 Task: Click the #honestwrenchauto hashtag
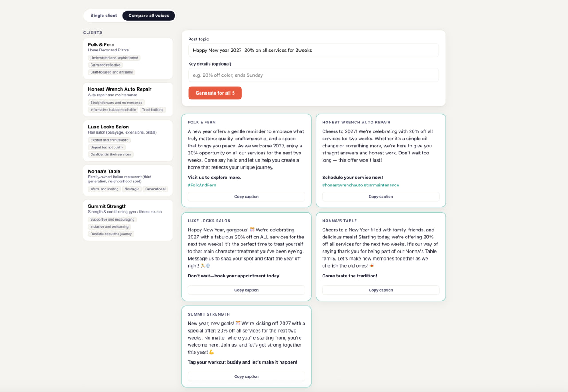click(342, 185)
